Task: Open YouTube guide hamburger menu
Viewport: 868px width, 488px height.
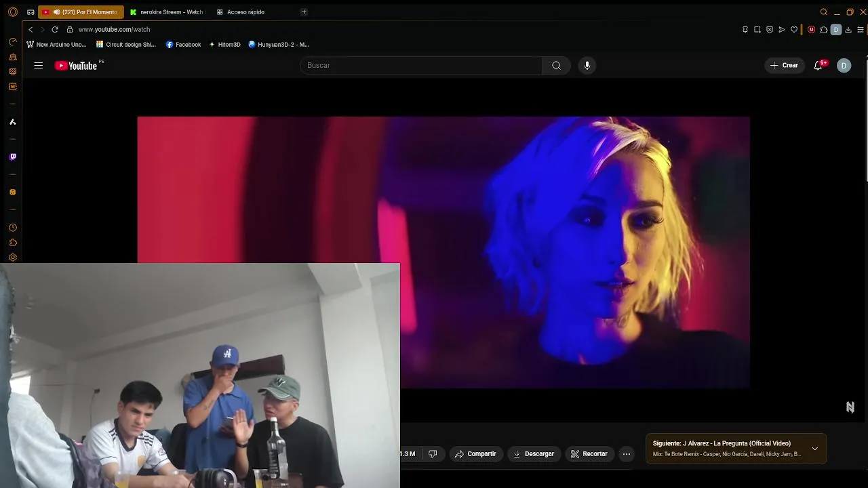Action: point(39,66)
